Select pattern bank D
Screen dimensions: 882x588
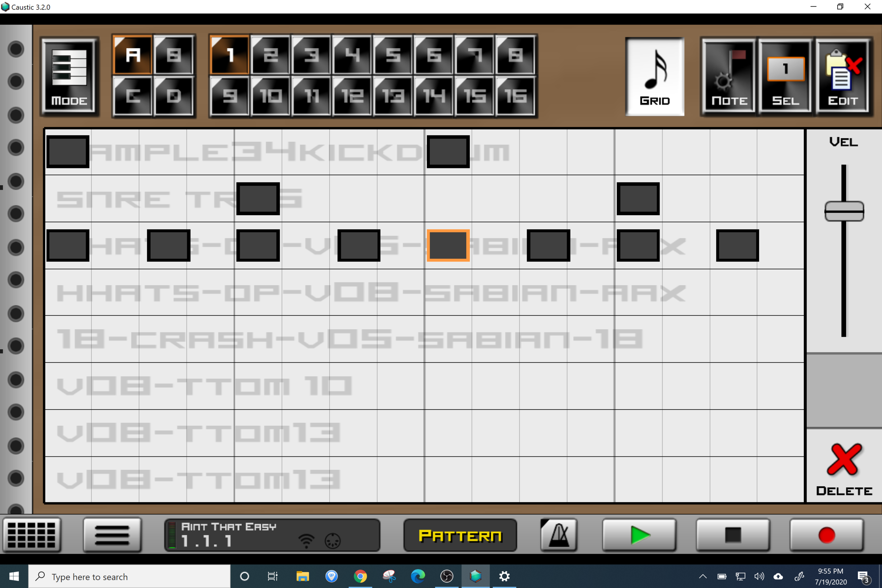coord(174,96)
